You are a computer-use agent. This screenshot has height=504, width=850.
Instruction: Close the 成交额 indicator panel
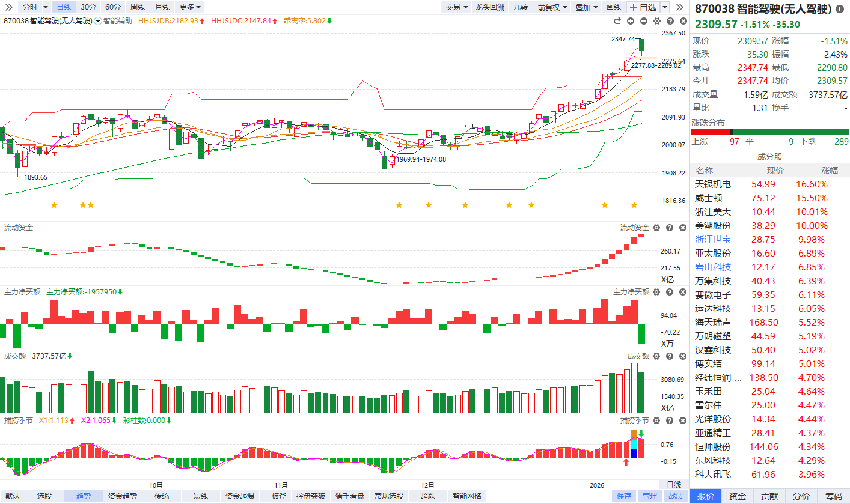click(x=682, y=356)
